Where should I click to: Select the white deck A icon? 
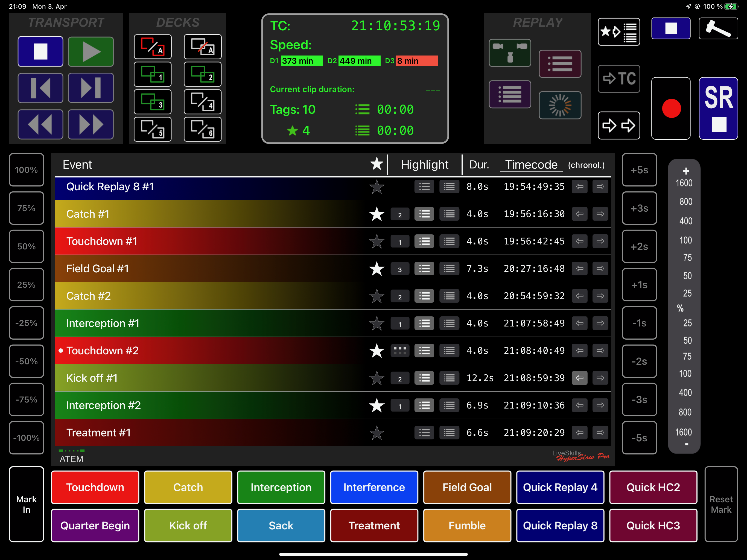(203, 46)
